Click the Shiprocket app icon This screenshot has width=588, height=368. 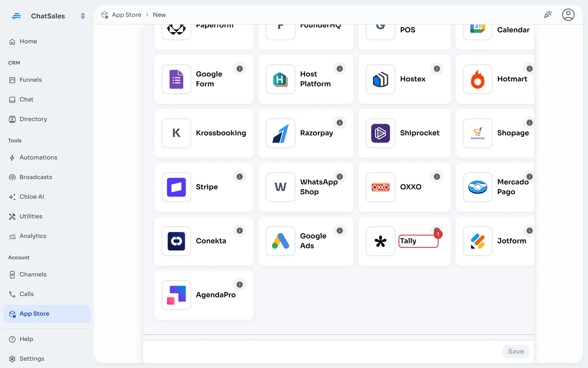point(380,133)
